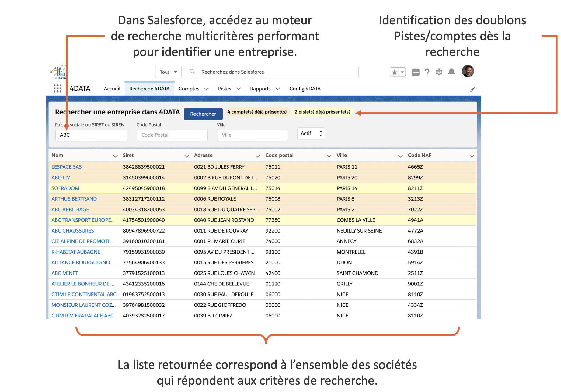Expand the Nom column header menu

pos(115,156)
